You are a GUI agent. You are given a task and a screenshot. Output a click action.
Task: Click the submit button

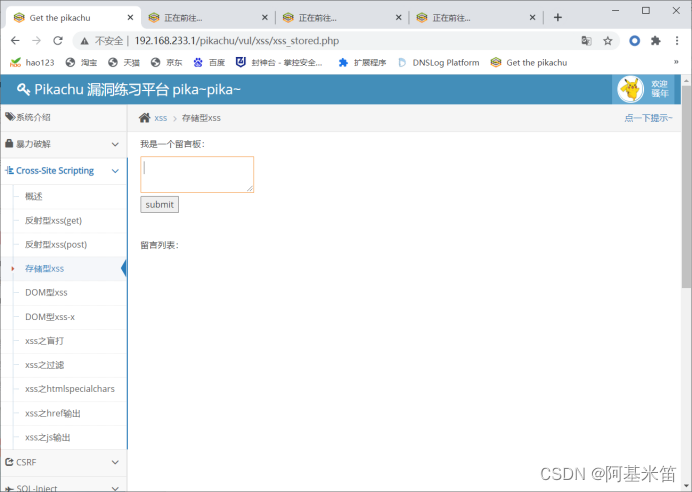point(159,205)
